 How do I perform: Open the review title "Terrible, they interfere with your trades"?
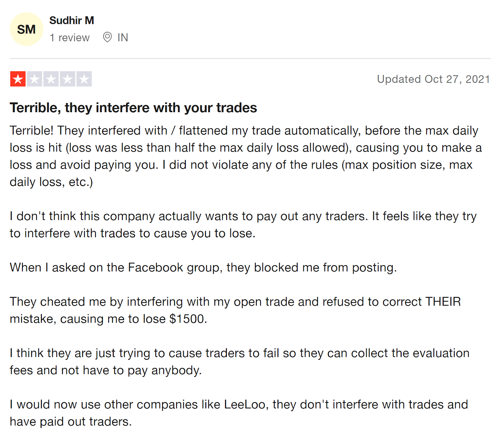(133, 108)
